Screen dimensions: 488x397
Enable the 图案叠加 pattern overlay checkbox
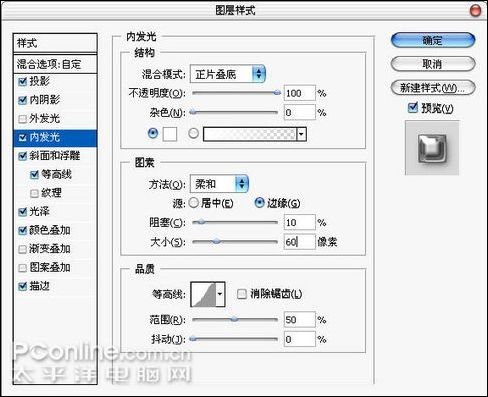click(x=22, y=268)
